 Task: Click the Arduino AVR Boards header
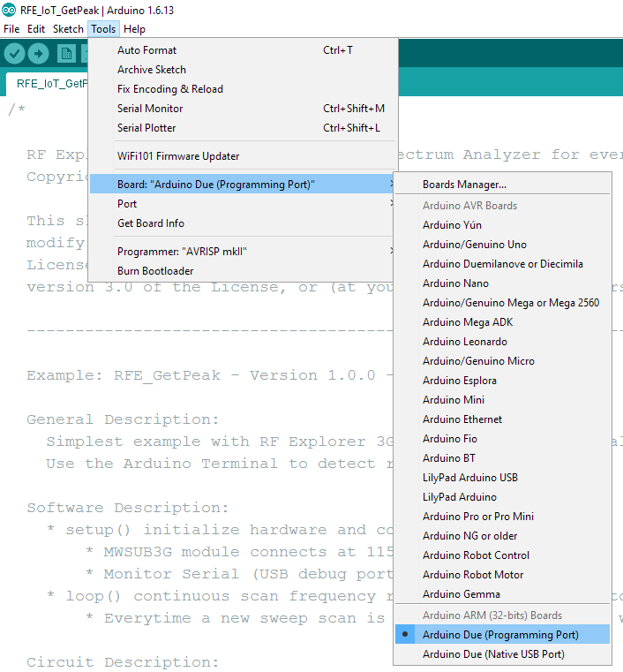tap(469, 206)
